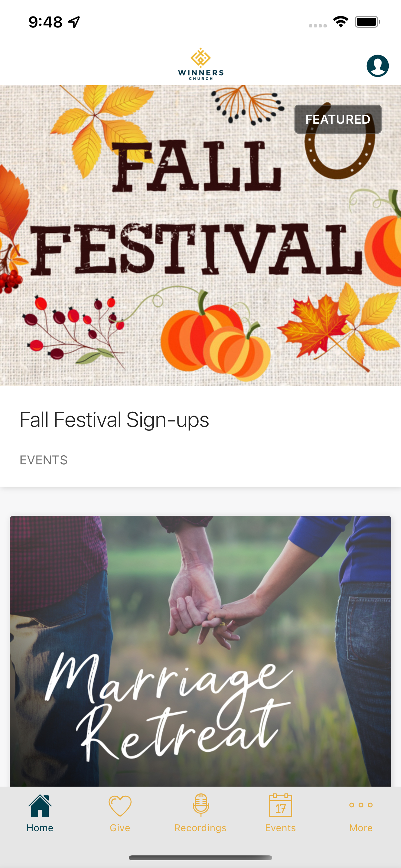Open the Marriage Retreat card image

200,651
